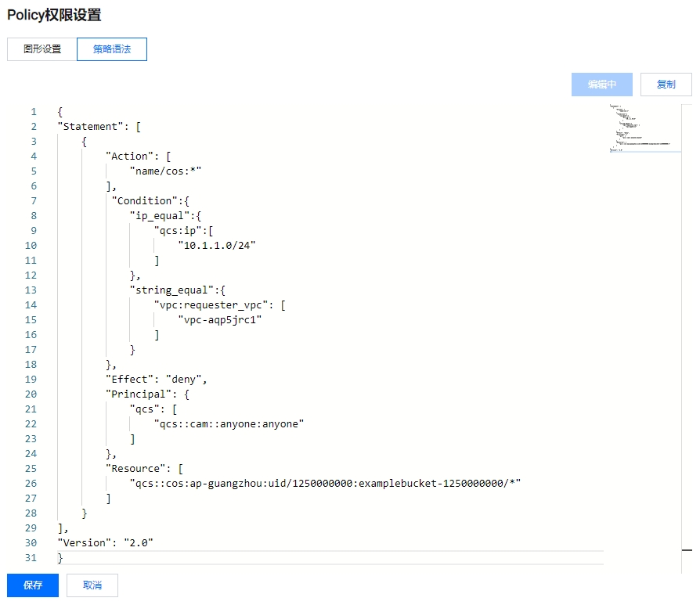Image resolution: width=700 pixels, height=605 pixels.
Task: Click the "vpc:requester_vpc" key text
Action: [211, 305]
